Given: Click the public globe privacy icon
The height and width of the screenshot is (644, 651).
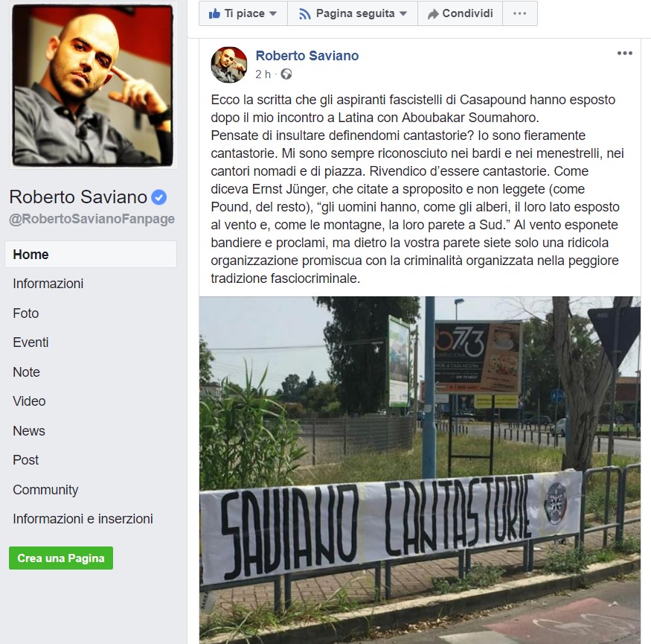Looking at the screenshot, I should click(286, 74).
